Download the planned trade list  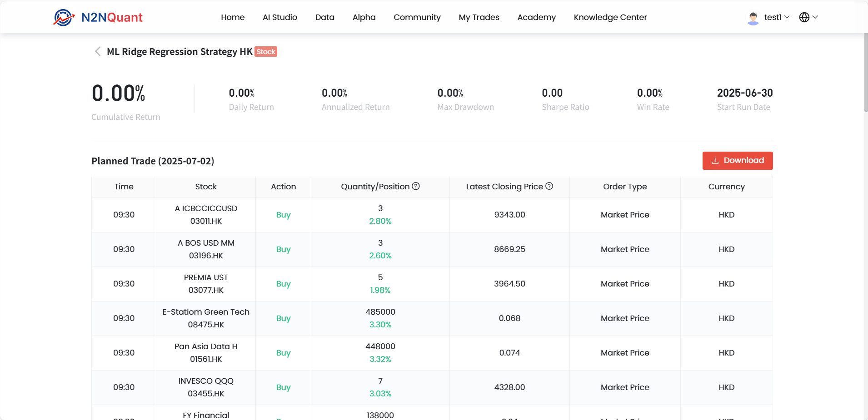(x=738, y=161)
